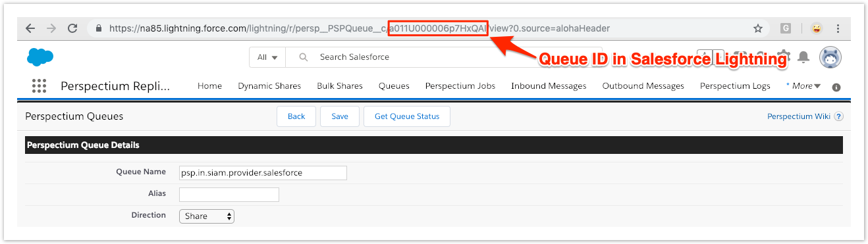868x244 pixels.
Task: Click the empty Alias input field
Action: [229, 195]
